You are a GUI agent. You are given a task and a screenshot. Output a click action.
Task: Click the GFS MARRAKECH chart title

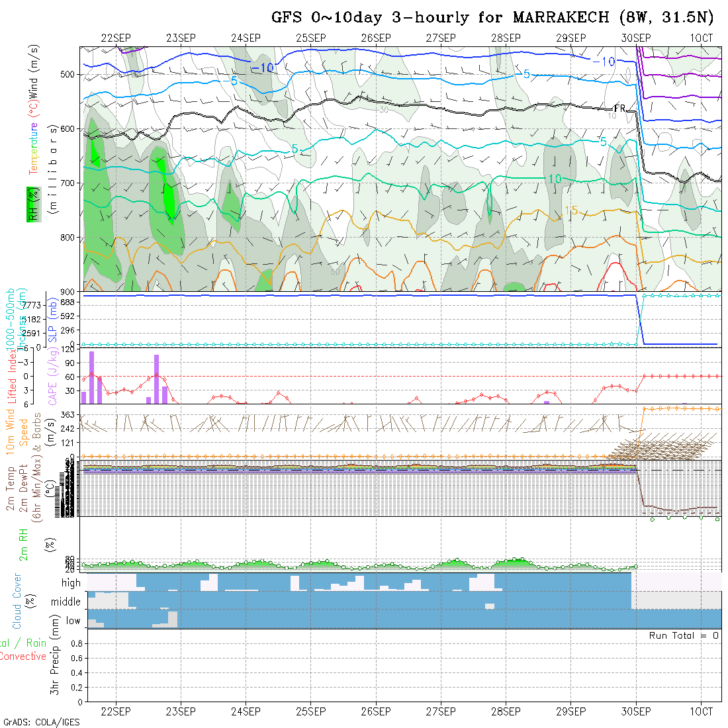[x=493, y=17]
